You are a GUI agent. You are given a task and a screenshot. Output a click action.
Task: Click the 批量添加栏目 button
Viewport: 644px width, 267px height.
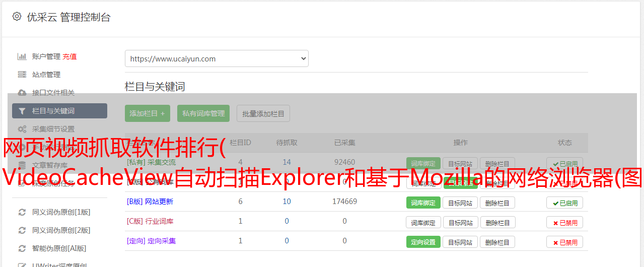(x=263, y=113)
